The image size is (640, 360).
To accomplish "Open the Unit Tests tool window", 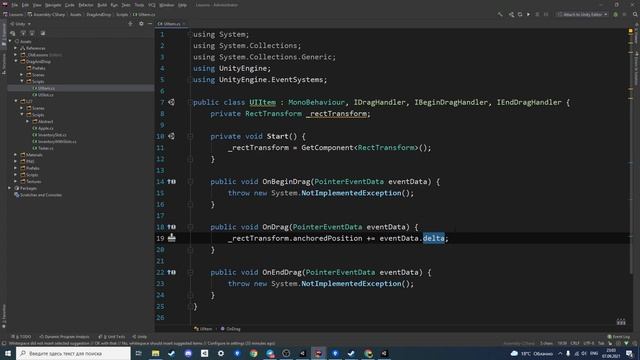I will point(112,337).
